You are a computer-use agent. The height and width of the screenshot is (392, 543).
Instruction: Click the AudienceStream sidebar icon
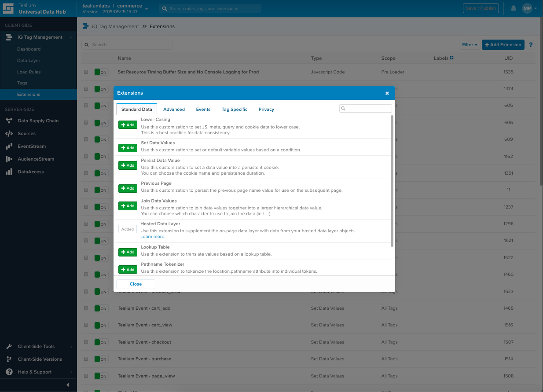coord(9,159)
